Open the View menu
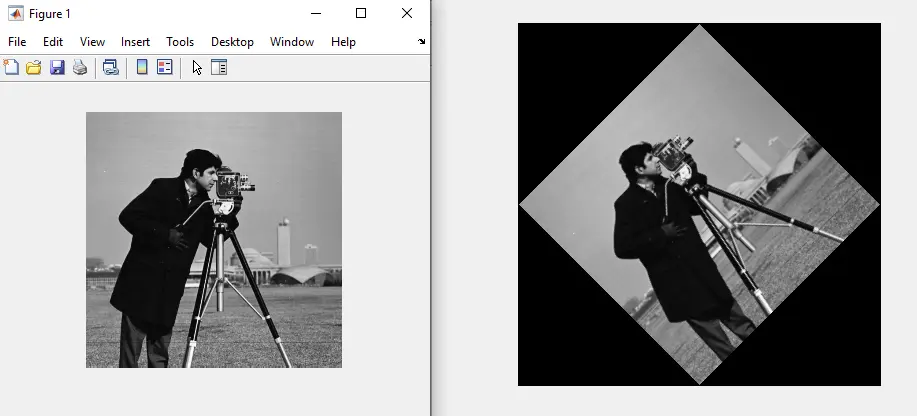 pos(92,42)
